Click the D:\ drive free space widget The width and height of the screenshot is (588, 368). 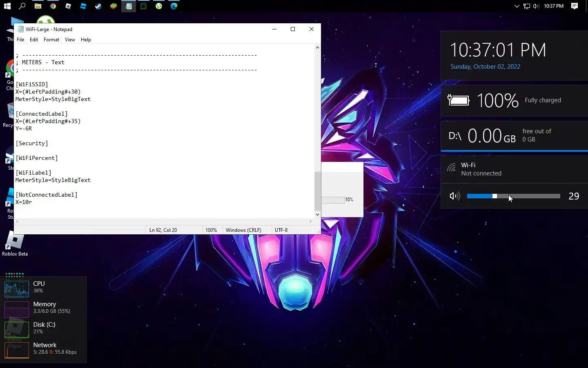click(x=514, y=136)
